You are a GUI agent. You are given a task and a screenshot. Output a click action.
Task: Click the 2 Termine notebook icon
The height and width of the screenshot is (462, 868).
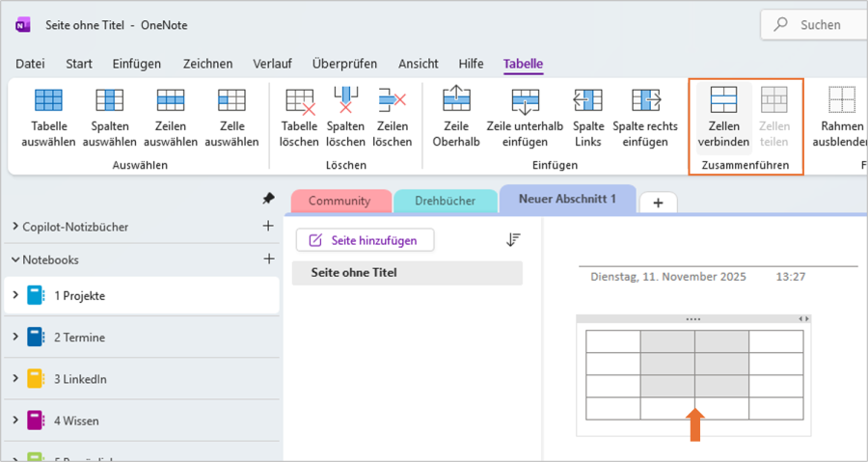(x=36, y=337)
